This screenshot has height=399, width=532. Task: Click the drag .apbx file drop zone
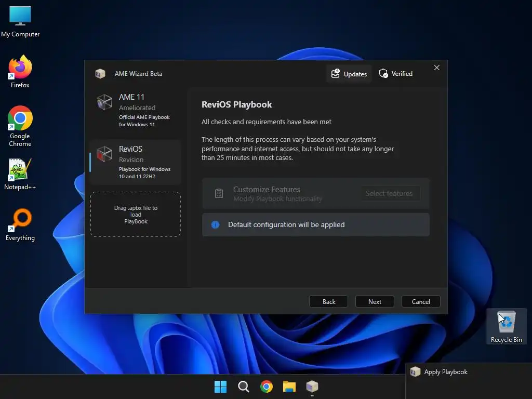(x=136, y=215)
